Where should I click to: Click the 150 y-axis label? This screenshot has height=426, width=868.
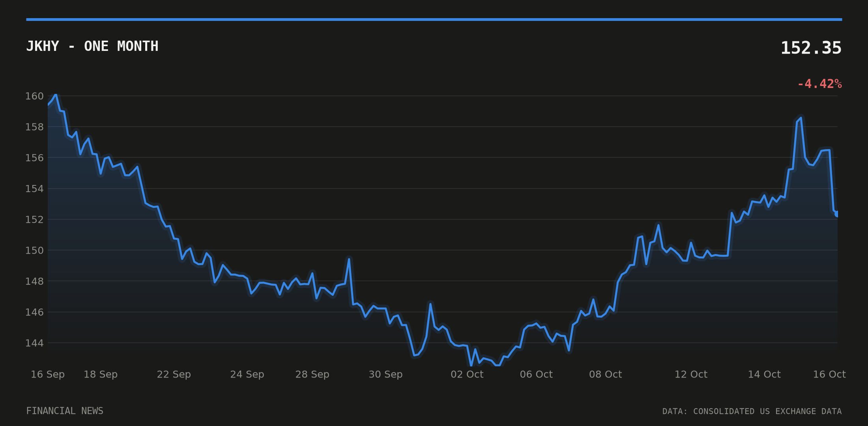click(x=34, y=250)
